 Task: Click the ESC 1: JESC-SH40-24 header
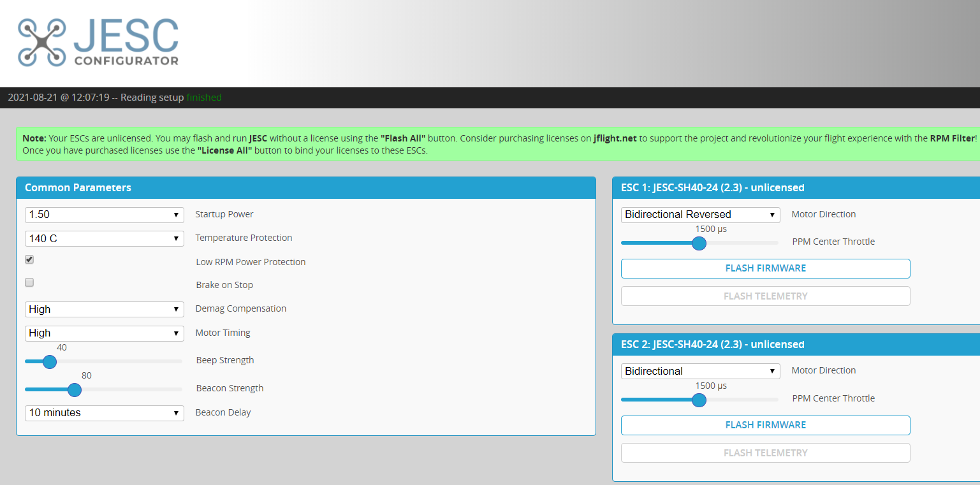tap(796, 187)
